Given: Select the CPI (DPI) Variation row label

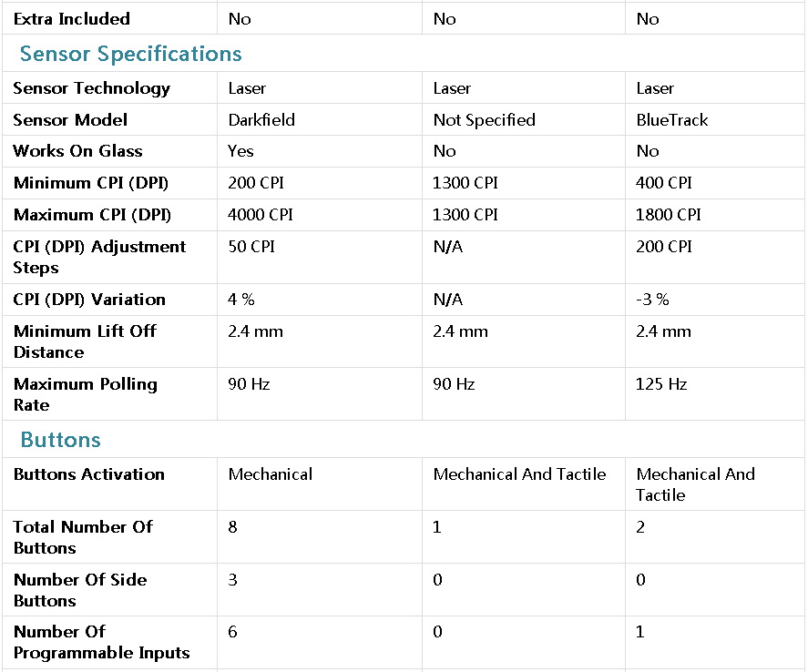Looking at the screenshot, I should pyautogui.click(x=89, y=300).
